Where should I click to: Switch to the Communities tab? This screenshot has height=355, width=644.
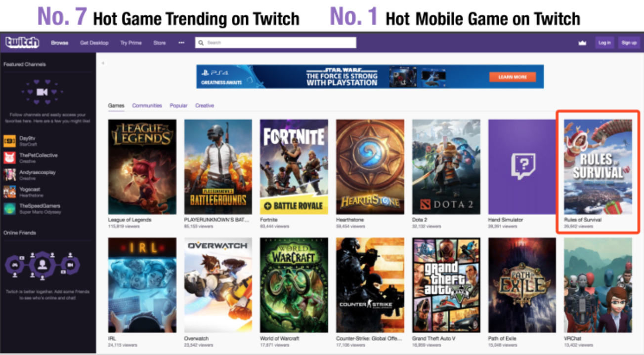pos(147,106)
